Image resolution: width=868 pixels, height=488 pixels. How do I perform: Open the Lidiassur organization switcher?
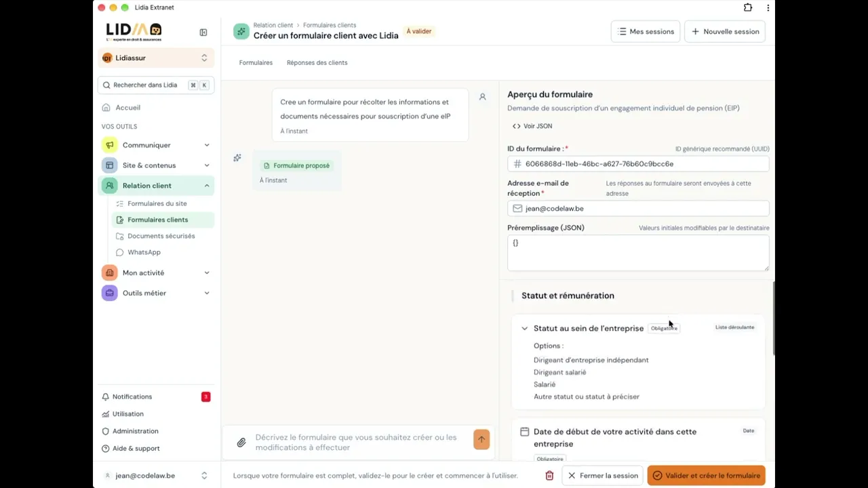(156, 58)
